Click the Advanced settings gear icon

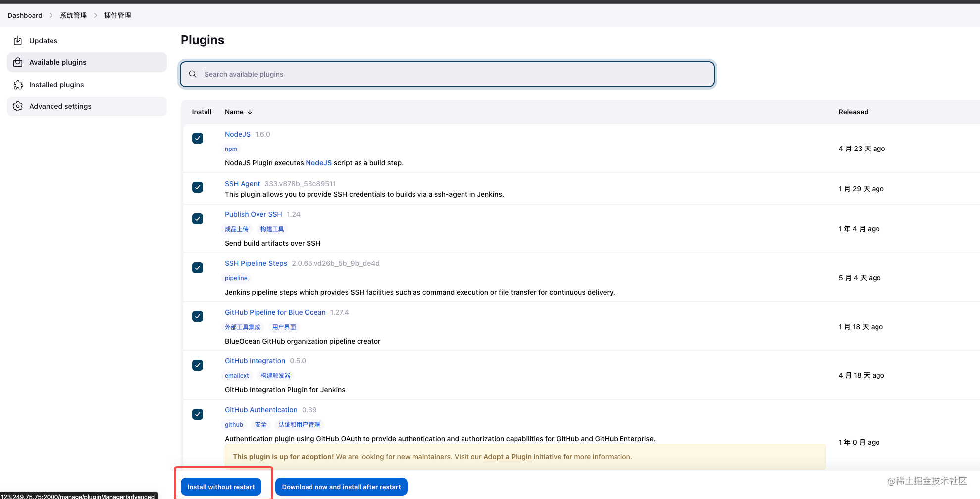click(x=18, y=106)
